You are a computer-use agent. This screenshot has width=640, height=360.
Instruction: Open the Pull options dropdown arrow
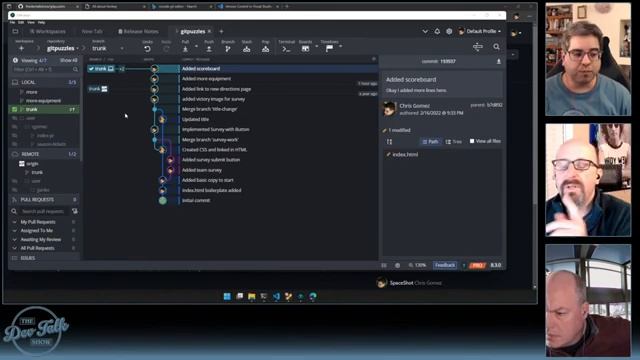pos(196,46)
